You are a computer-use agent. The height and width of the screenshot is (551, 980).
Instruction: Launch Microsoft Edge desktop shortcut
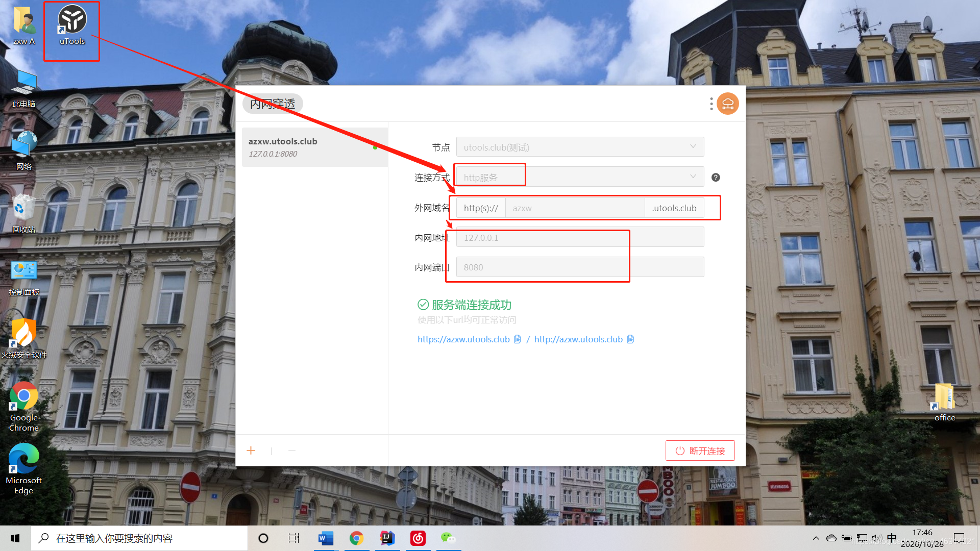pos(24,469)
